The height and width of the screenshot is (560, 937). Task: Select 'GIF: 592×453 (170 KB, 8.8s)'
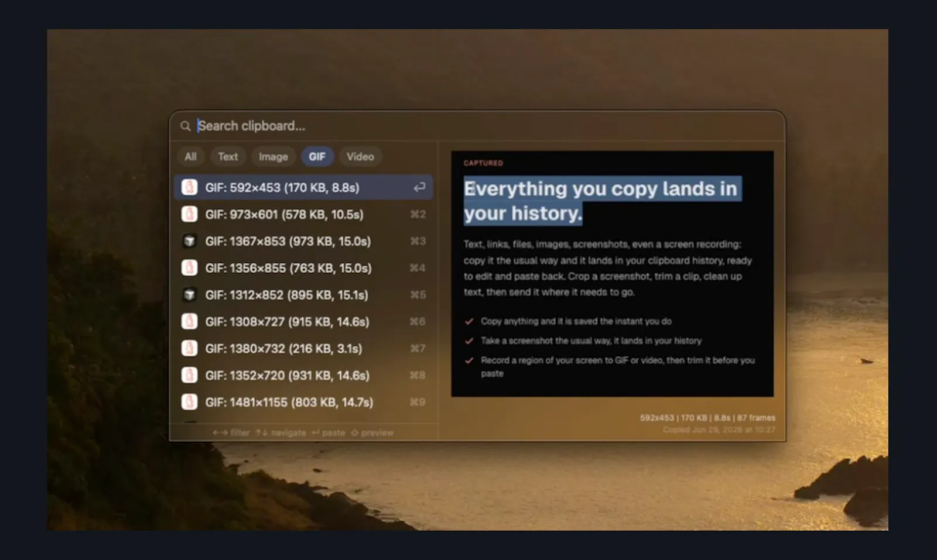tap(303, 187)
